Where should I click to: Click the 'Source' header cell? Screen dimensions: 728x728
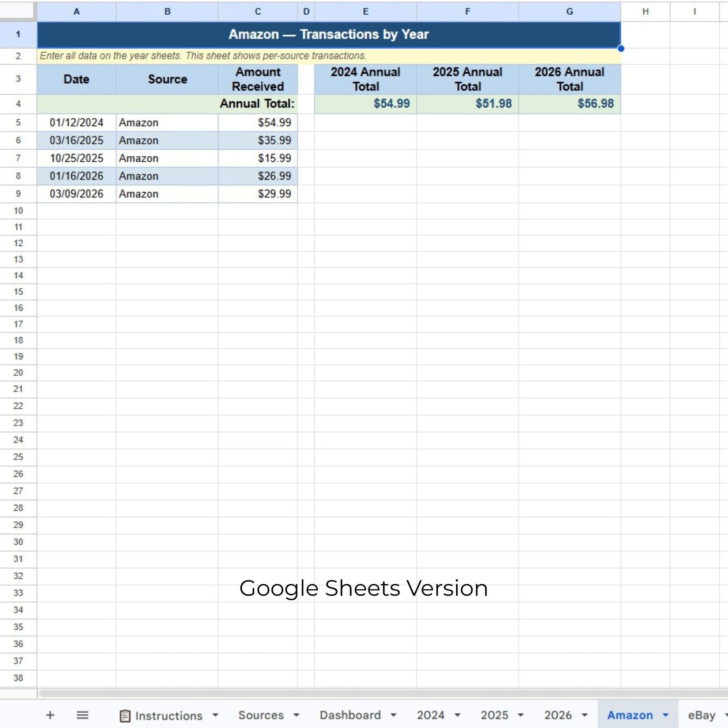[167, 79]
